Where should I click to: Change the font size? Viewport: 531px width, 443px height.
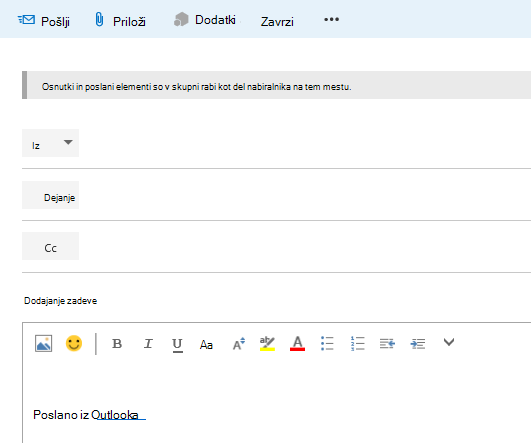[x=239, y=344]
